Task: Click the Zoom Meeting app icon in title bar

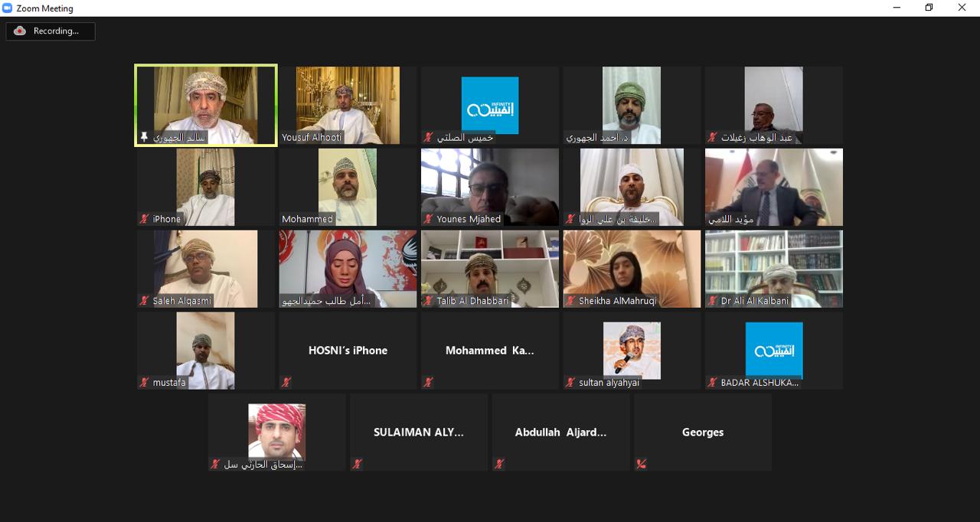Action: coord(8,8)
